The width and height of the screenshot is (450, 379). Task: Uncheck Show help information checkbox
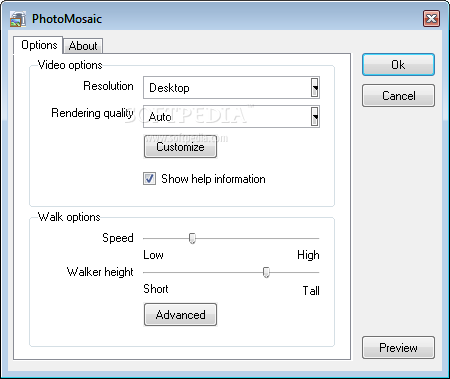point(149,179)
